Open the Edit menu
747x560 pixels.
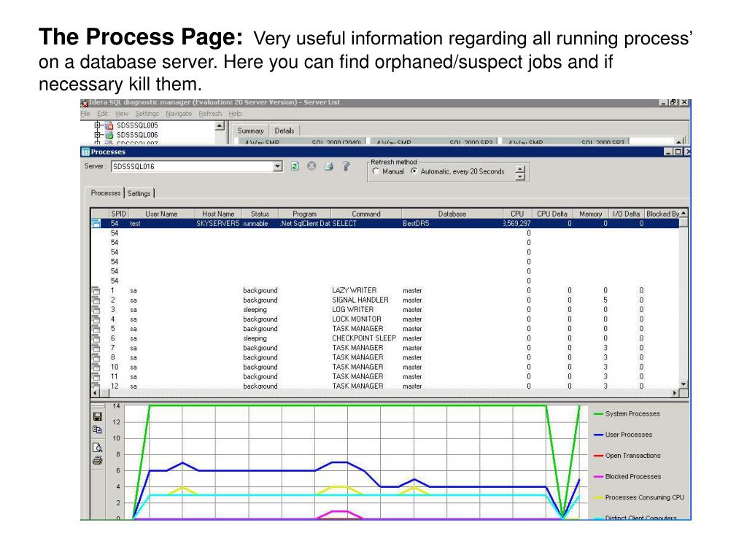tap(102, 114)
